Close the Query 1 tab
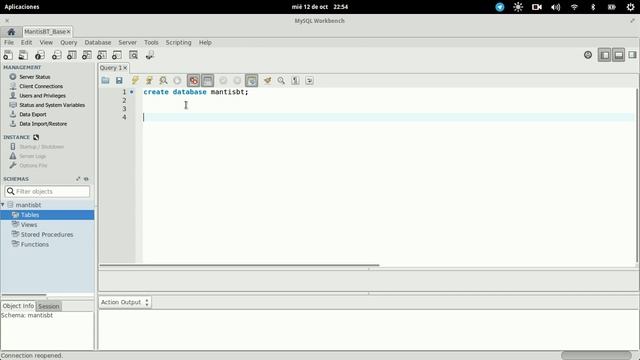The width and height of the screenshot is (640, 360). pos(125,68)
